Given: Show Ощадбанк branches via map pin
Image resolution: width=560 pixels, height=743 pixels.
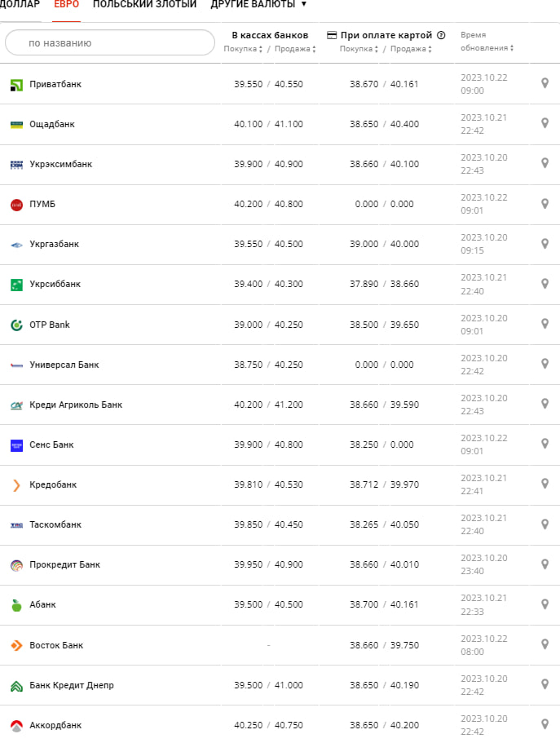Looking at the screenshot, I should coord(545,123).
